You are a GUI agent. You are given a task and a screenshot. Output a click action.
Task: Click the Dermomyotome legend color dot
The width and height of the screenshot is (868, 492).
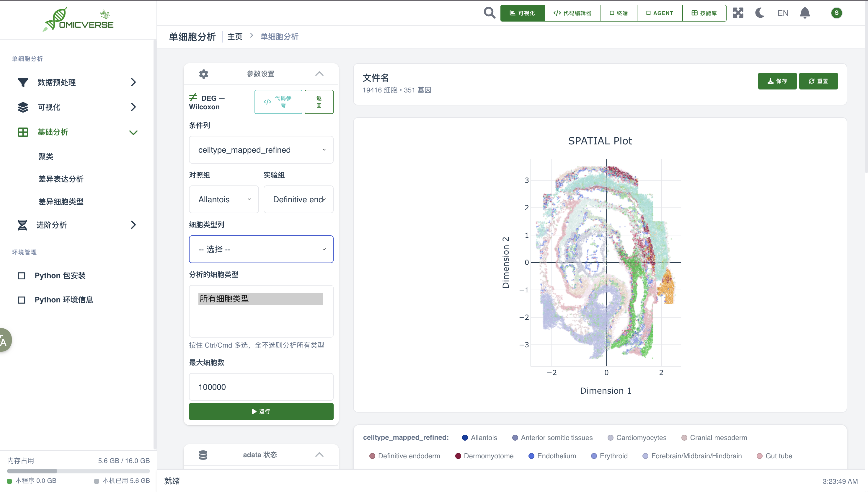[x=458, y=456]
